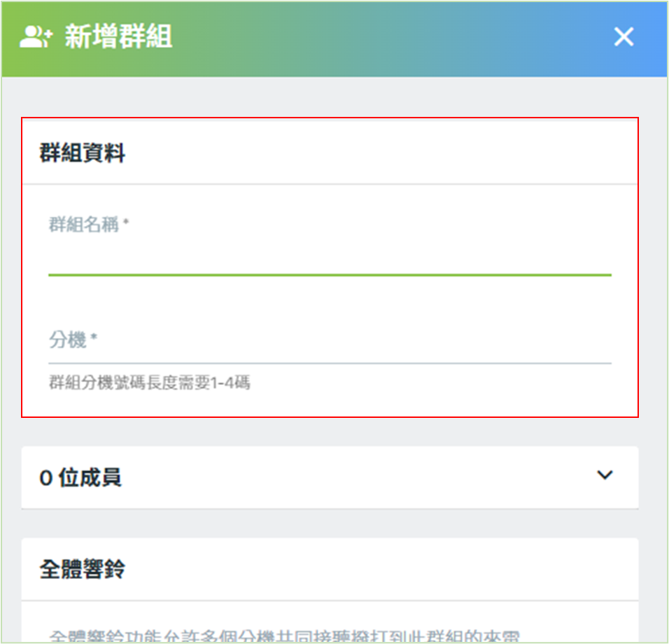This screenshot has width=669, height=644.
Task: Click the 群組名稱 floating label
Action: pyautogui.click(x=84, y=225)
